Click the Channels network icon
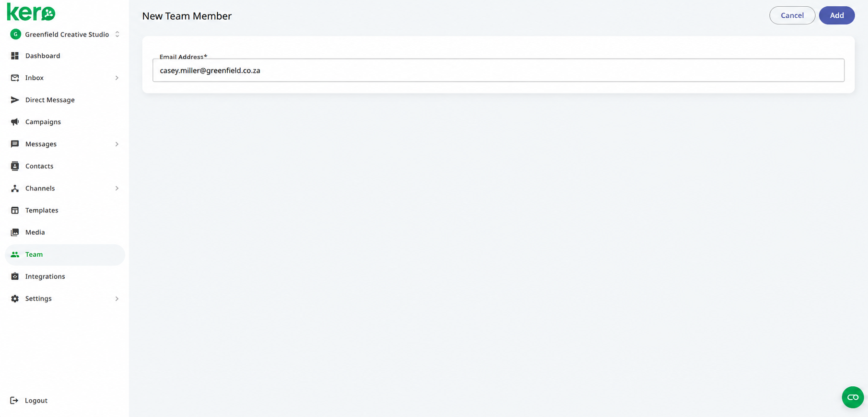This screenshot has height=417, width=868. tap(15, 188)
